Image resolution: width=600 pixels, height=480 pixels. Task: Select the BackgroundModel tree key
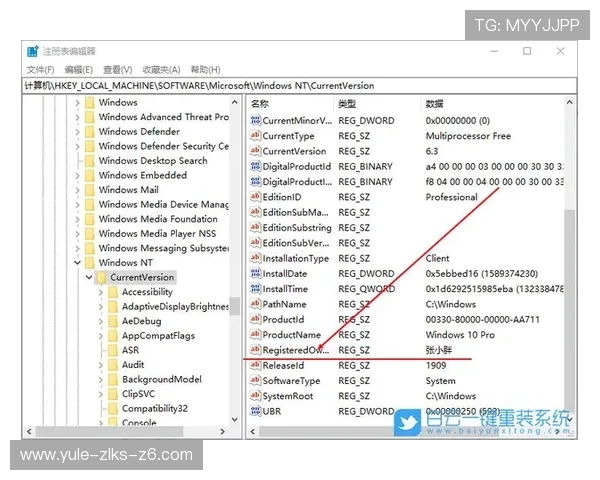tap(163, 380)
